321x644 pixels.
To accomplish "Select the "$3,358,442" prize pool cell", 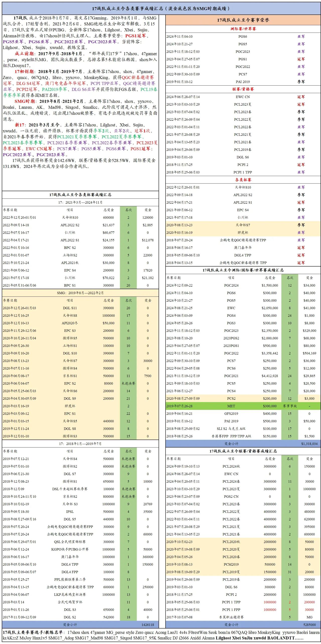I will pyautogui.click(x=270, y=353).
